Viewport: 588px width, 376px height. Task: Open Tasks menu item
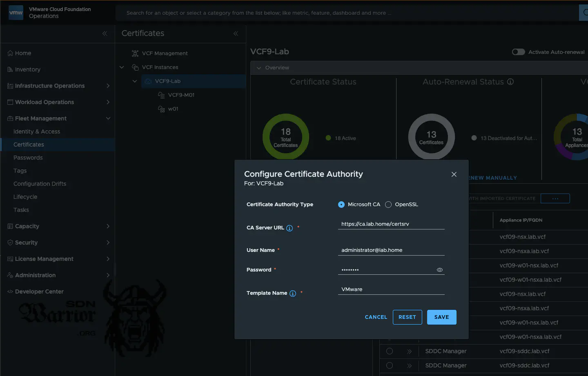coord(21,210)
